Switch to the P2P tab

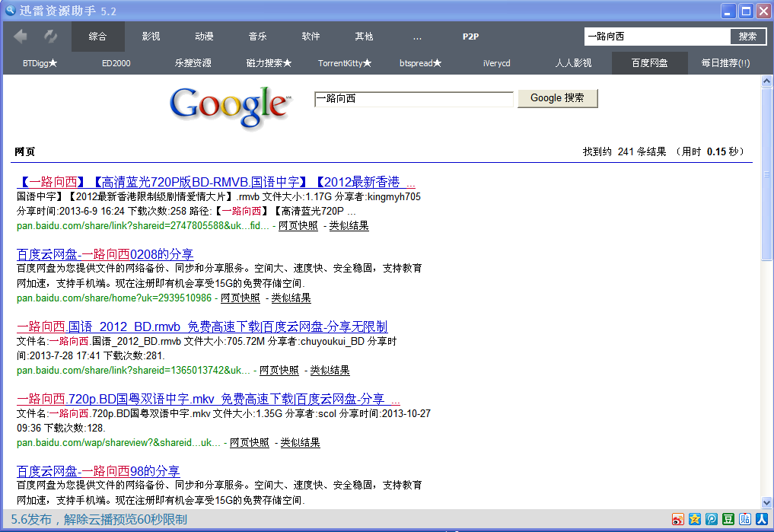[471, 37]
